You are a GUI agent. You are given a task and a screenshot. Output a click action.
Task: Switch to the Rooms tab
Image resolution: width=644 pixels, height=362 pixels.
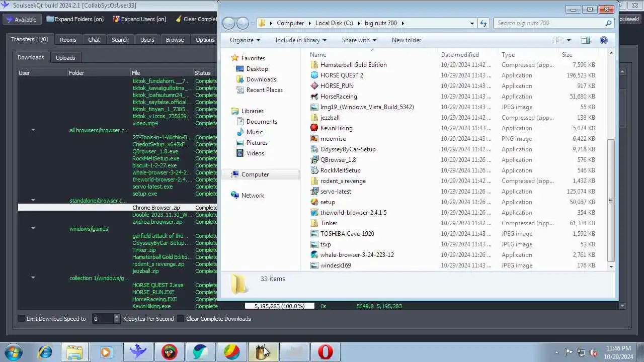68,40
